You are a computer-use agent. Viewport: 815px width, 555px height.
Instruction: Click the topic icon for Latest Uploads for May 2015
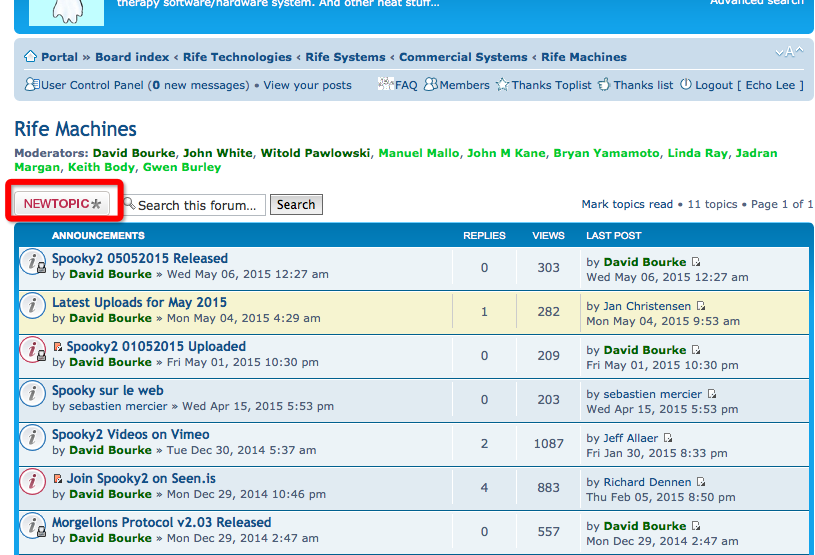pyautogui.click(x=32, y=306)
